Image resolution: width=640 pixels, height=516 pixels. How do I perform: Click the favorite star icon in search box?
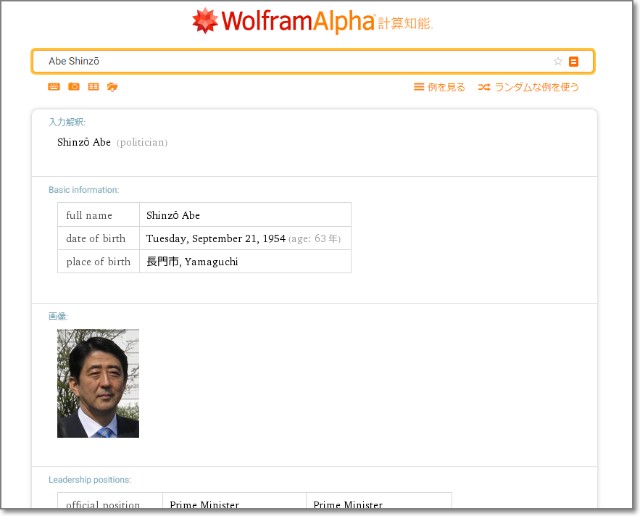coord(558,61)
